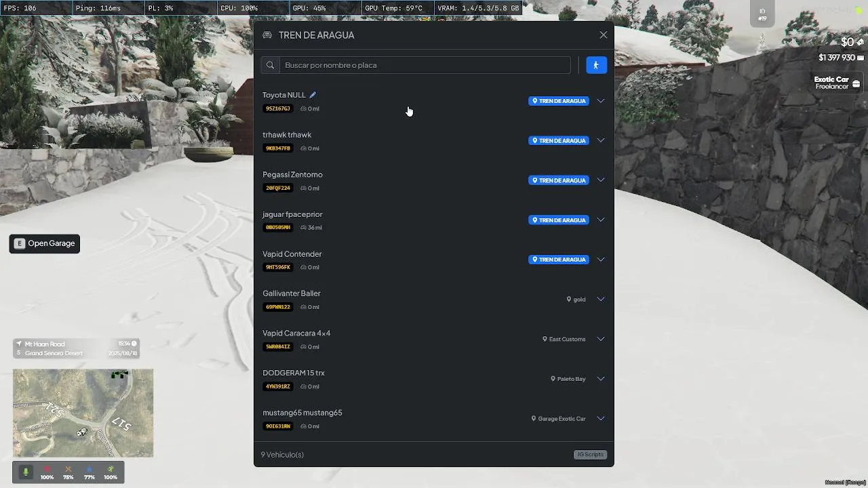
Task: Click plate 9OI631RN
Action: [x=278, y=426]
